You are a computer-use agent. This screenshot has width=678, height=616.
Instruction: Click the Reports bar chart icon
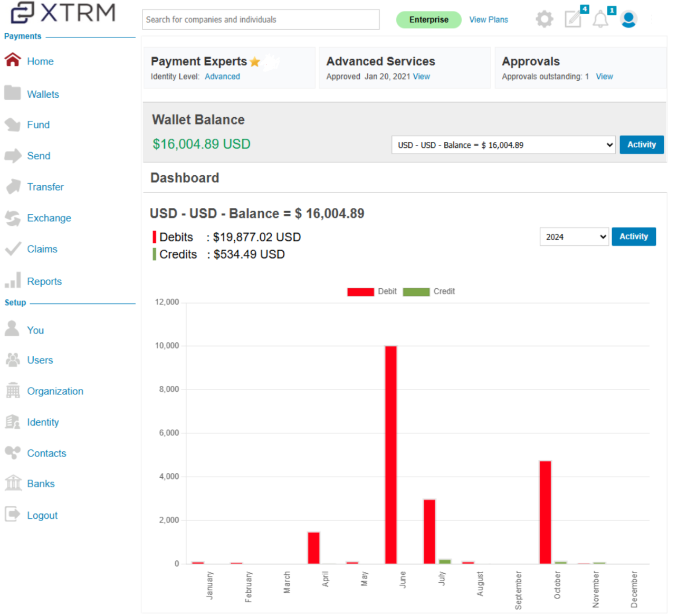coord(13,280)
